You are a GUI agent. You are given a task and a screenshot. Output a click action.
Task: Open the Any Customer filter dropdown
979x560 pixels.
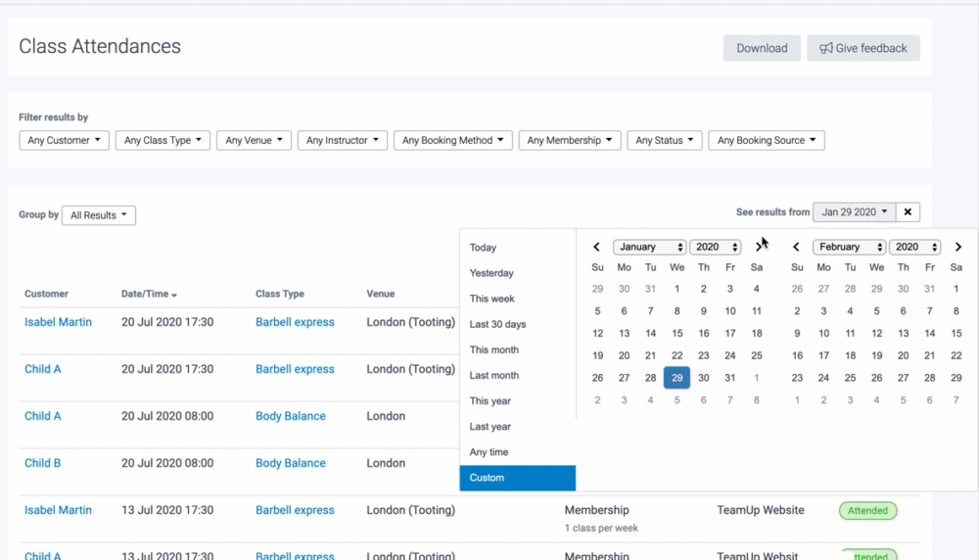click(x=64, y=141)
